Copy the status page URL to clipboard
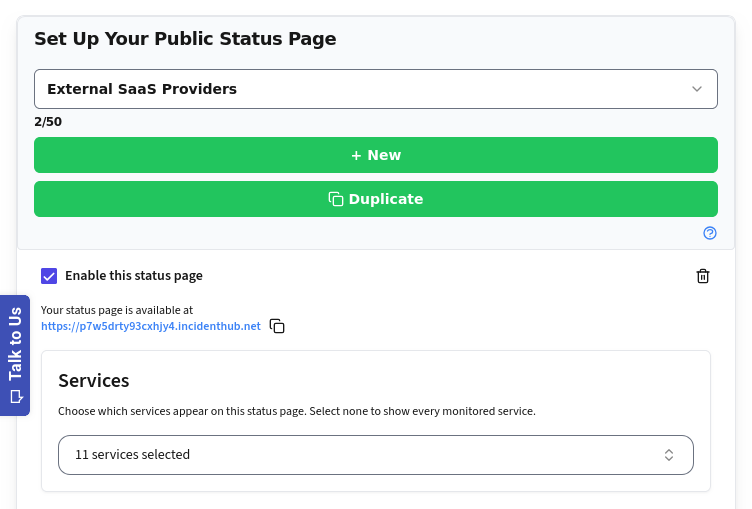This screenshot has height=509, width=752. point(277,326)
